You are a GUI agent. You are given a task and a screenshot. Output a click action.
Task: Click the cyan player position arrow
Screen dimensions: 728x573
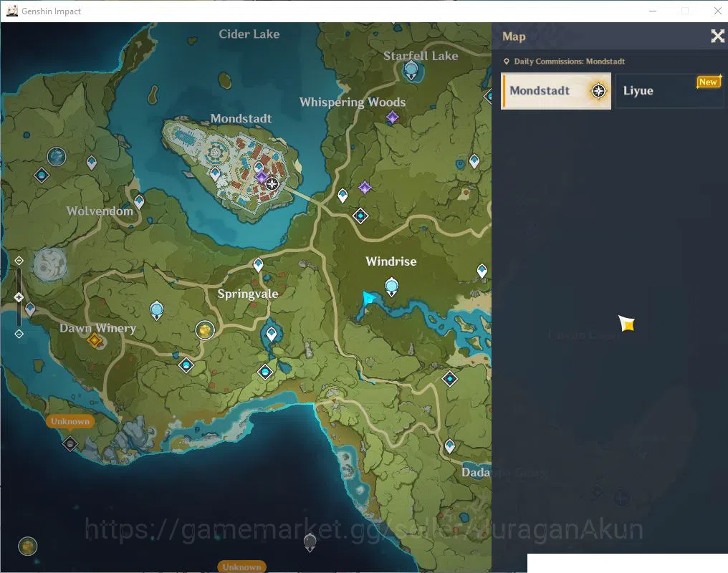[x=368, y=298]
